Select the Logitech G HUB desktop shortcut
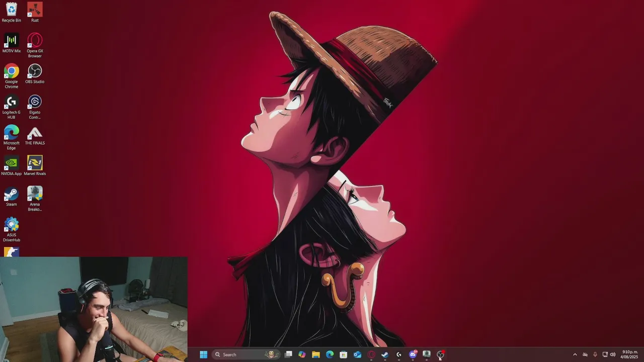This screenshot has height=362, width=644. [x=11, y=107]
